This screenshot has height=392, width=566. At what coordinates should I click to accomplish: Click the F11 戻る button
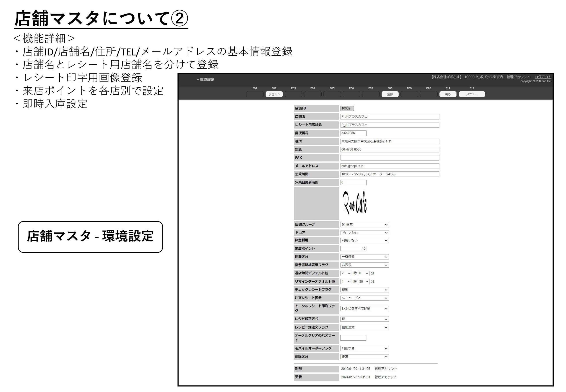click(448, 94)
